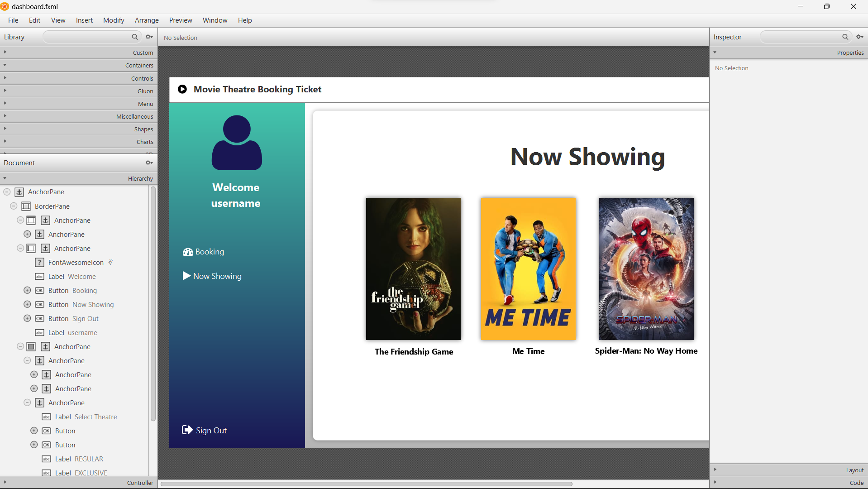This screenshot has height=489, width=868.
Task: Open the Window menu
Action: coord(215,20)
